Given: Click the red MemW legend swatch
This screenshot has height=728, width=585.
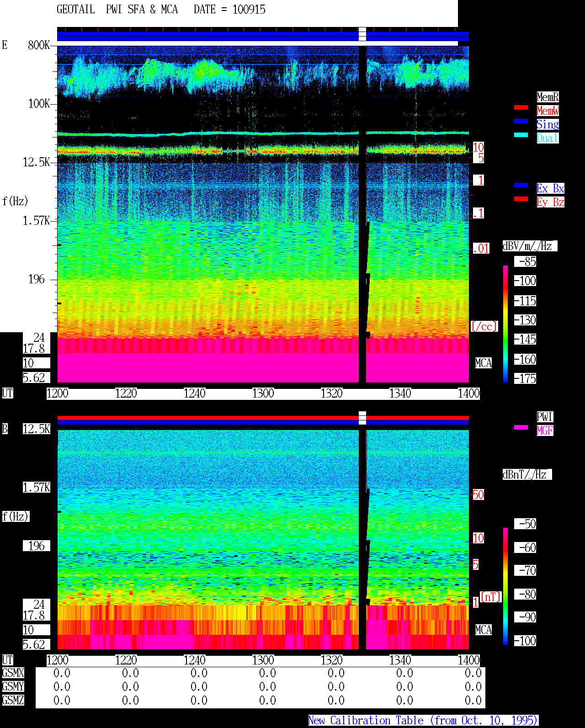Looking at the screenshot, I should click(x=521, y=107).
